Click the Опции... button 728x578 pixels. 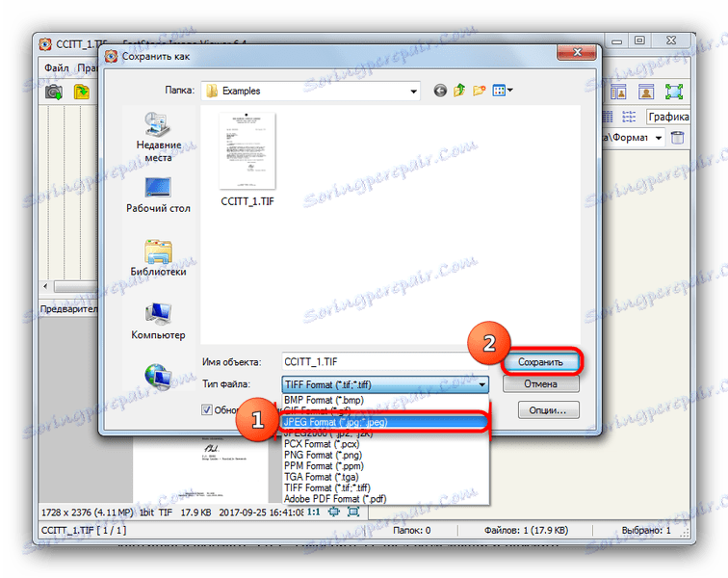click(548, 410)
